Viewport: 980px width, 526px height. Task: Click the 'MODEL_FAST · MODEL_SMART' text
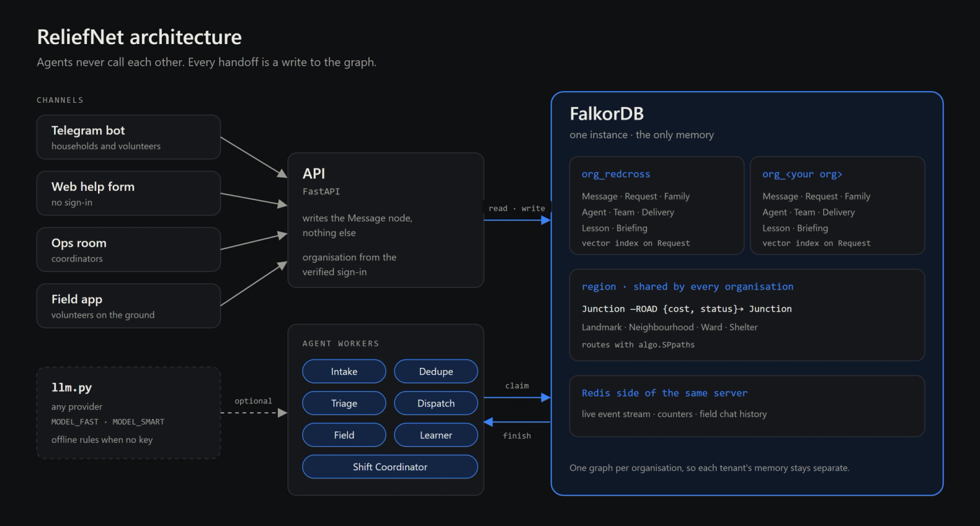(108, 422)
